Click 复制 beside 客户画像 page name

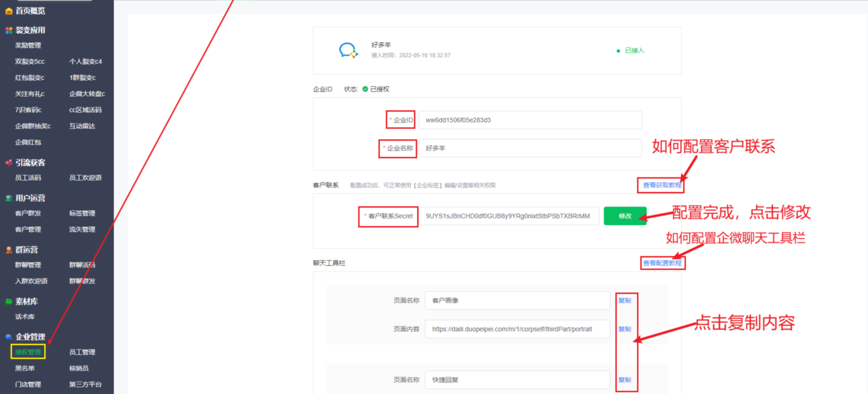tap(625, 300)
